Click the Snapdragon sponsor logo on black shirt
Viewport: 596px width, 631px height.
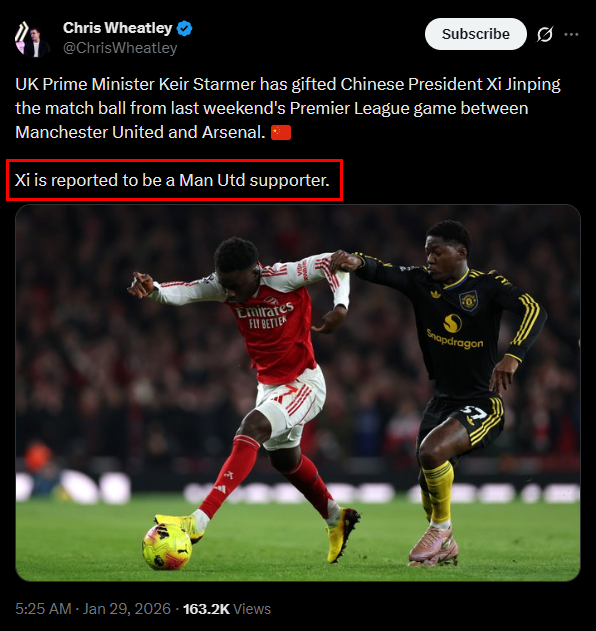pyautogui.click(x=455, y=331)
